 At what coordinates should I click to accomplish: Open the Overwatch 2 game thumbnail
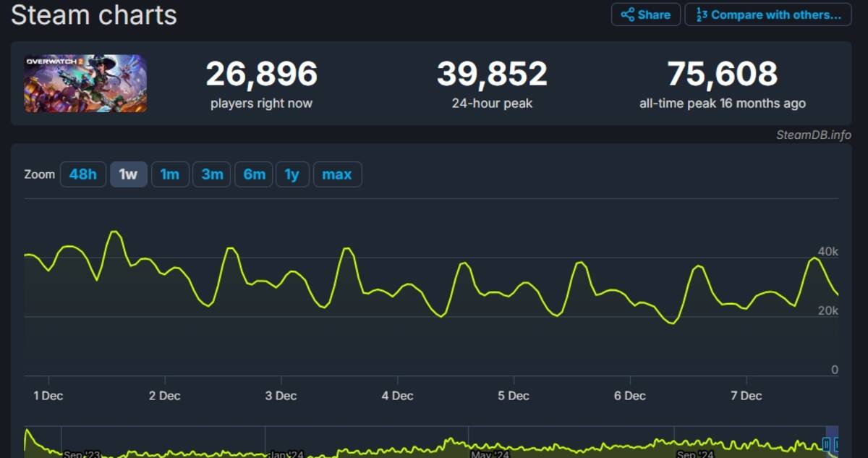(x=85, y=83)
